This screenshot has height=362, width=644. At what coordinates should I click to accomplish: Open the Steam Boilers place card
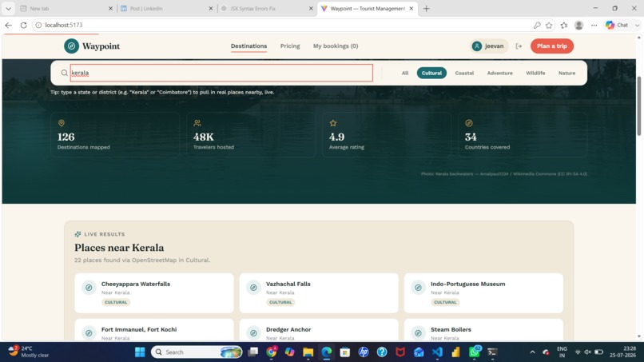click(483, 330)
